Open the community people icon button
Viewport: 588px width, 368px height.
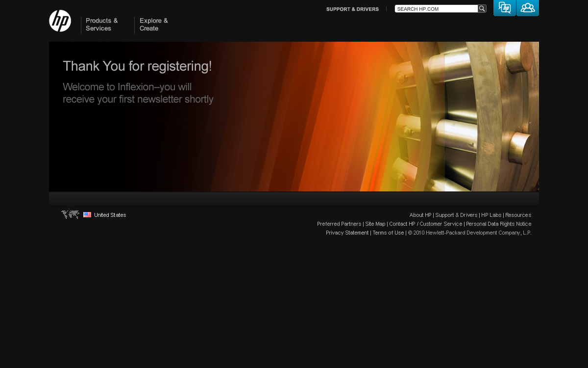(528, 8)
